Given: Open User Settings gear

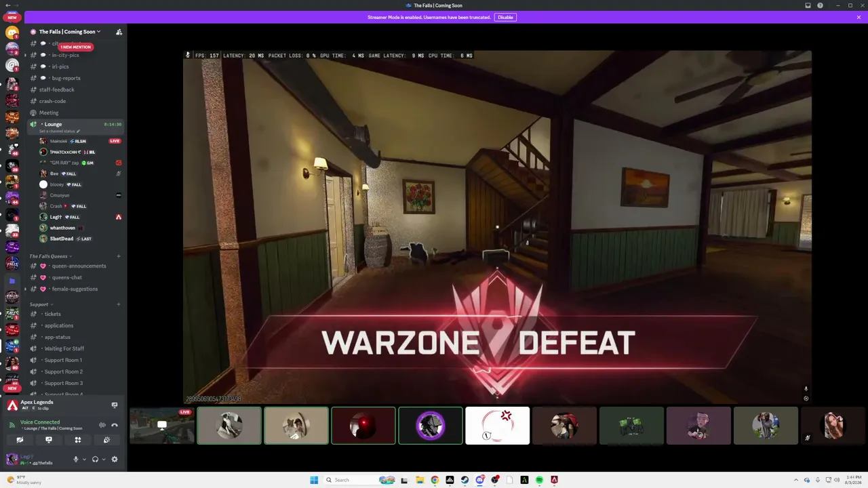Looking at the screenshot, I should tap(115, 459).
